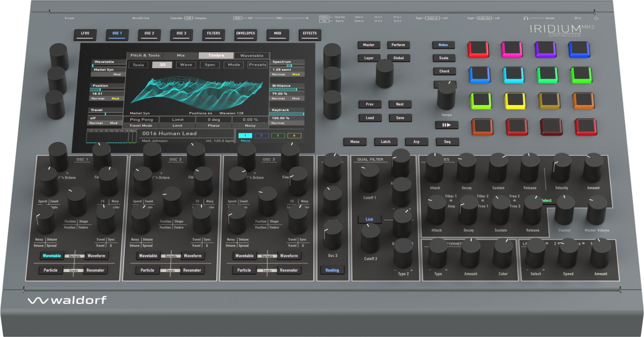
Task: Load a preset with the Load button
Action: pyautogui.click(x=370, y=118)
